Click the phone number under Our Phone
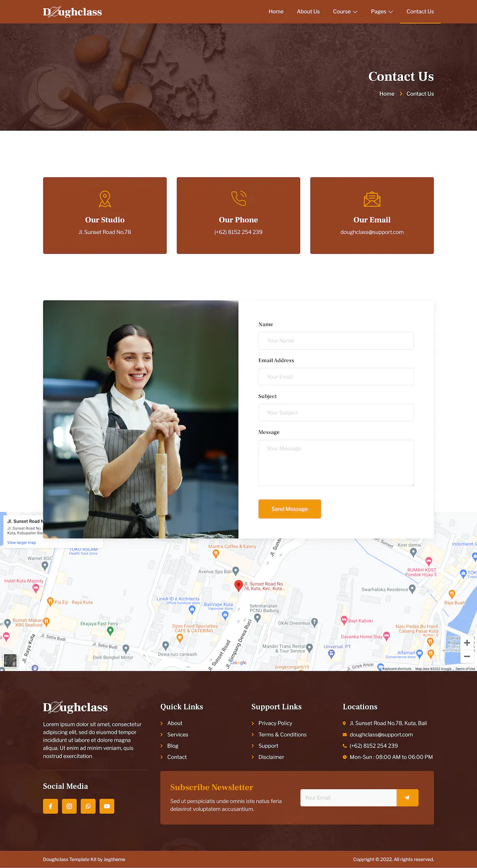 tap(238, 232)
